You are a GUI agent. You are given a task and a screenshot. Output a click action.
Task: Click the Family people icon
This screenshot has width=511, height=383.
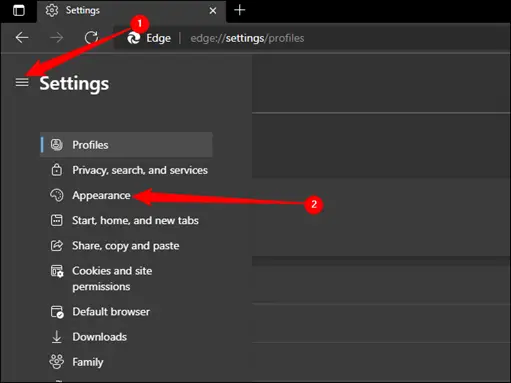tap(57, 362)
